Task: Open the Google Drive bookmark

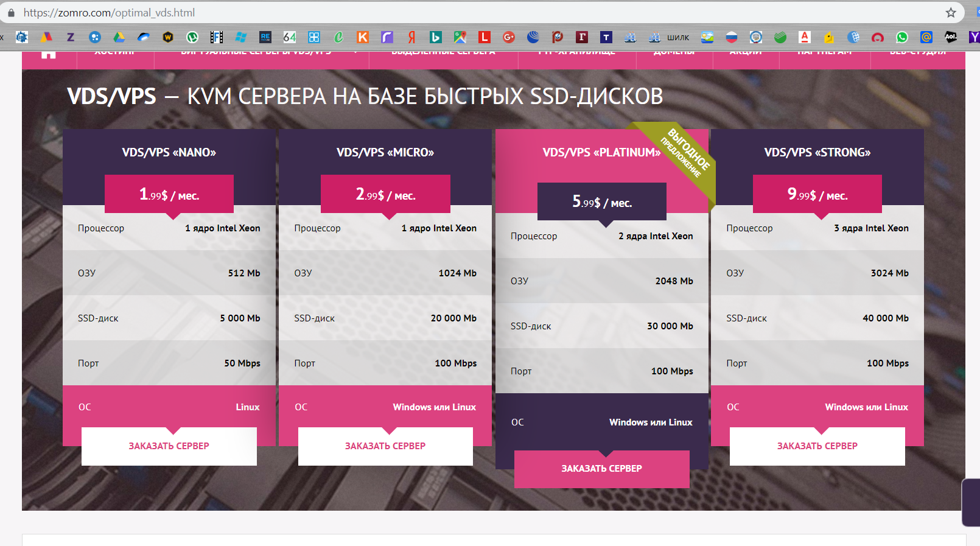Action: [119, 37]
